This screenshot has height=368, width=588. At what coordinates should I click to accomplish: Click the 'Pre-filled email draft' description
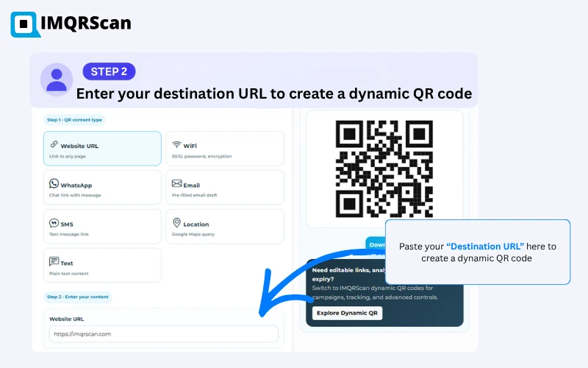click(x=195, y=195)
